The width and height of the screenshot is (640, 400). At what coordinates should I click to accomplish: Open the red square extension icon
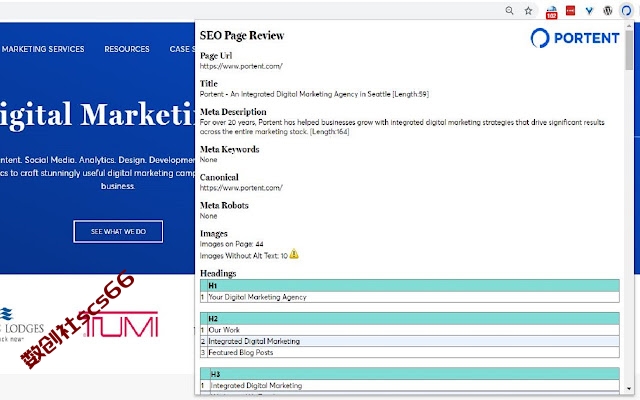coord(570,11)
